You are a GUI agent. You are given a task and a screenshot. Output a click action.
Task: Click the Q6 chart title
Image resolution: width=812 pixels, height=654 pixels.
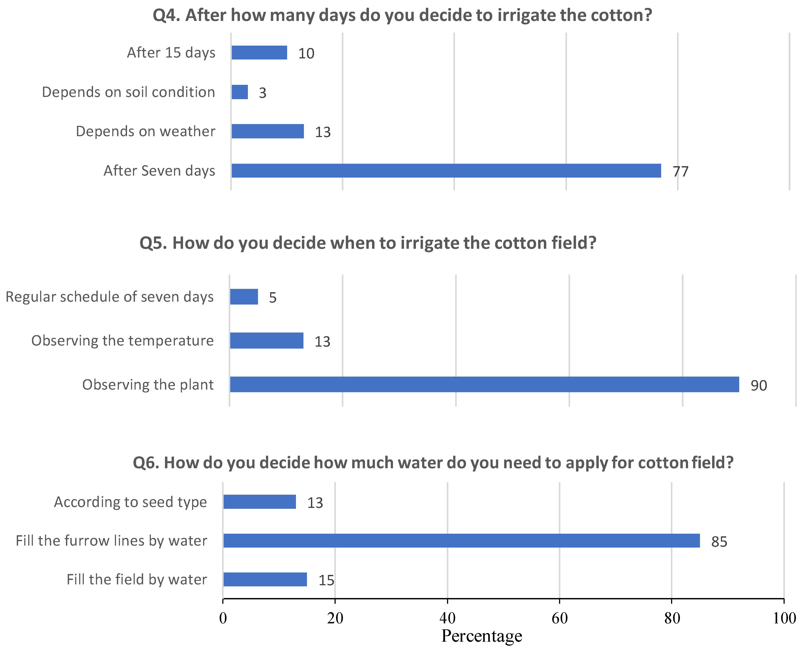[x=433, y=463]
